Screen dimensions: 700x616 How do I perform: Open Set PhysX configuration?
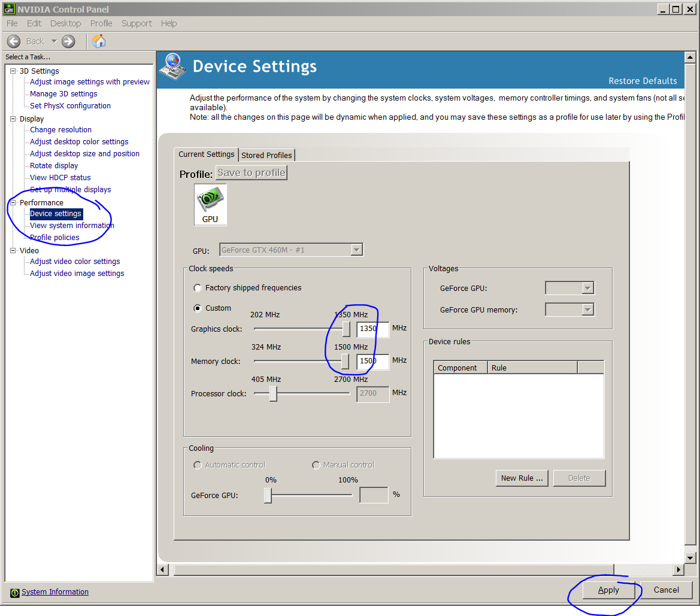click(70, 106)
